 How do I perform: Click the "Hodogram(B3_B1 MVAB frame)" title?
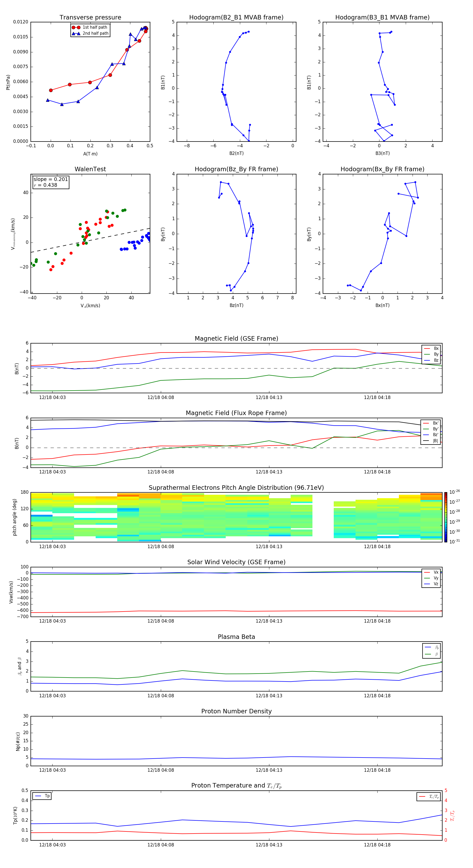click(382, 18)
